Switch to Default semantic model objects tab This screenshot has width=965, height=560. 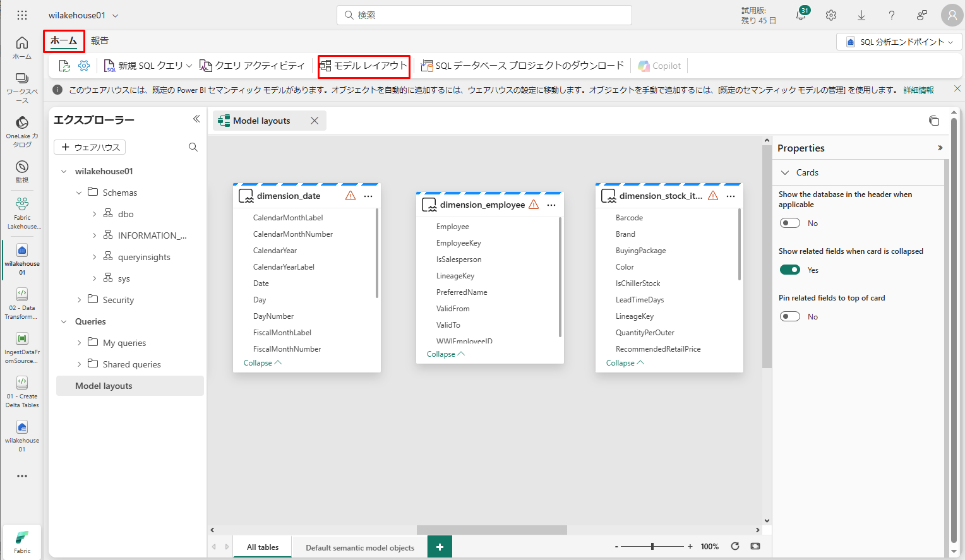360,547
